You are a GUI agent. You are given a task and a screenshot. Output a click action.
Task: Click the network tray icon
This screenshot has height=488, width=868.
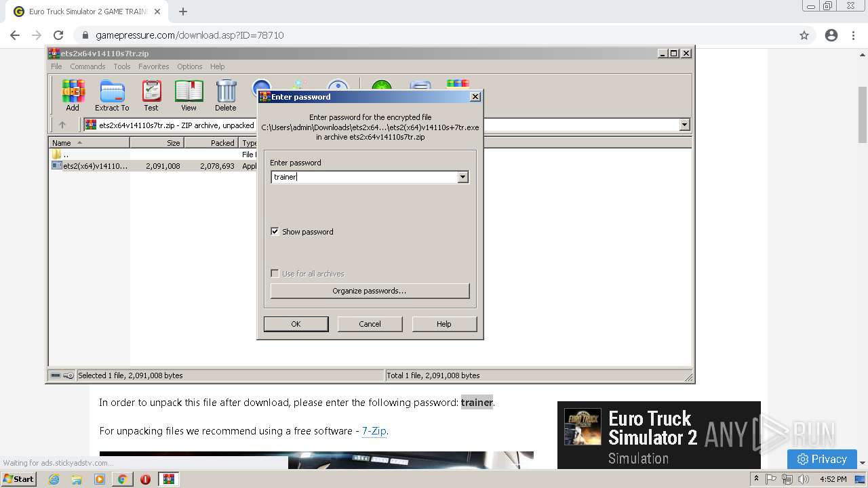787,479
